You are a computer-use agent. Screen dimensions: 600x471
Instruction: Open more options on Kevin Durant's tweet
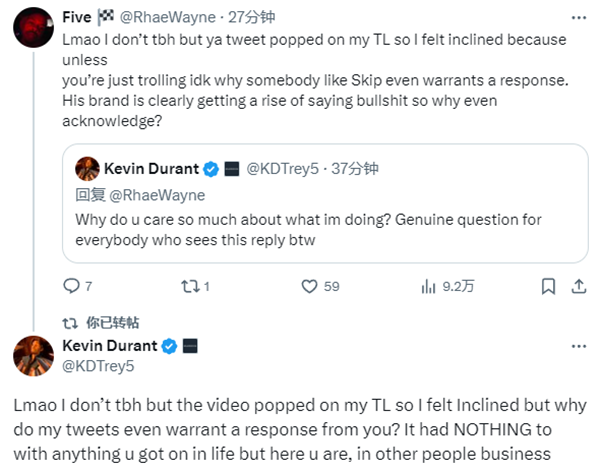[577, 345]
